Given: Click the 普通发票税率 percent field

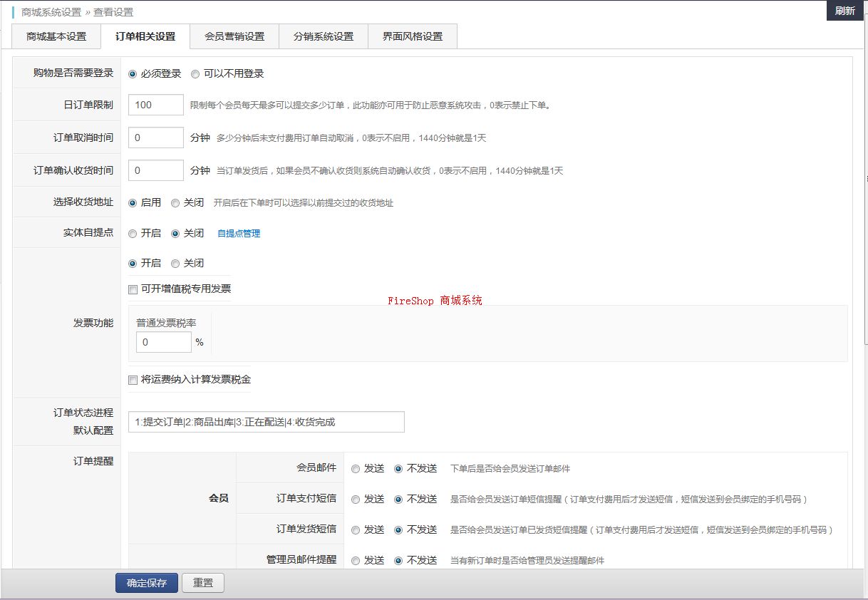Looking at the screenshot, I should (x=164, y=342).
